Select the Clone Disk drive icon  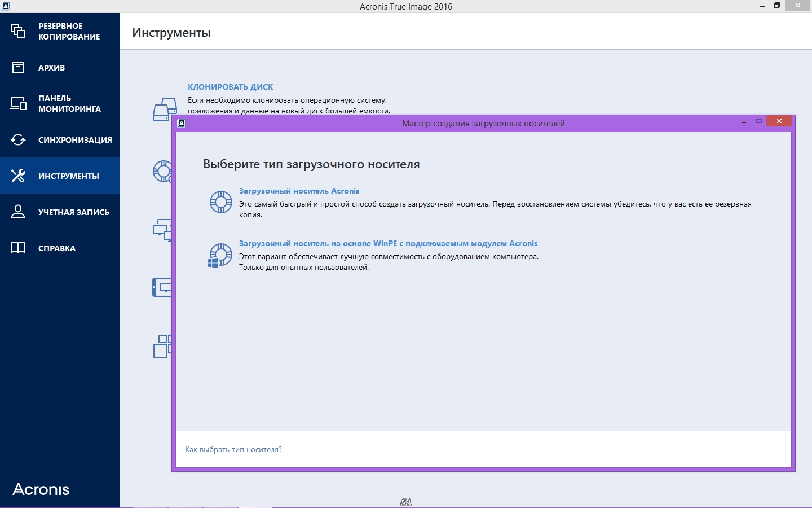165,109
